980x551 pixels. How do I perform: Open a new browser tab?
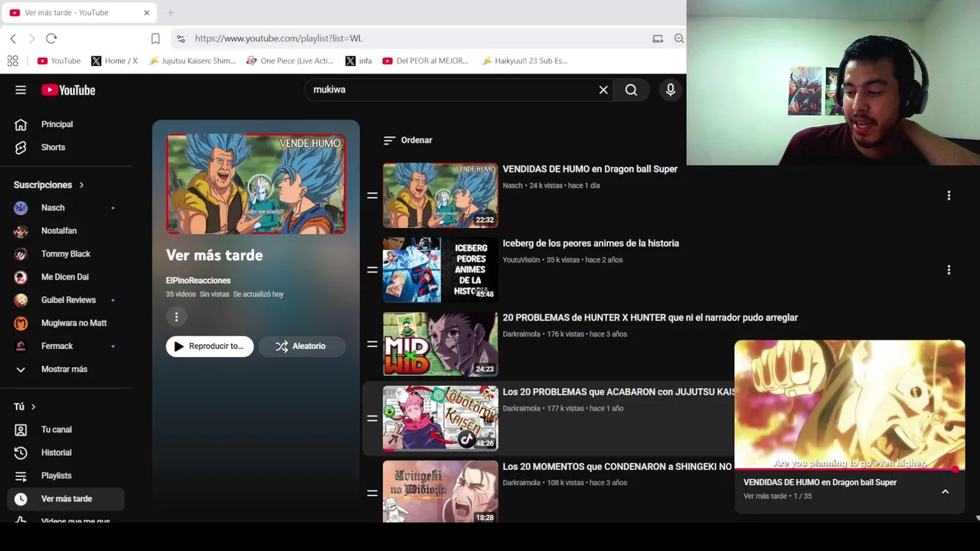coord(171,12)
